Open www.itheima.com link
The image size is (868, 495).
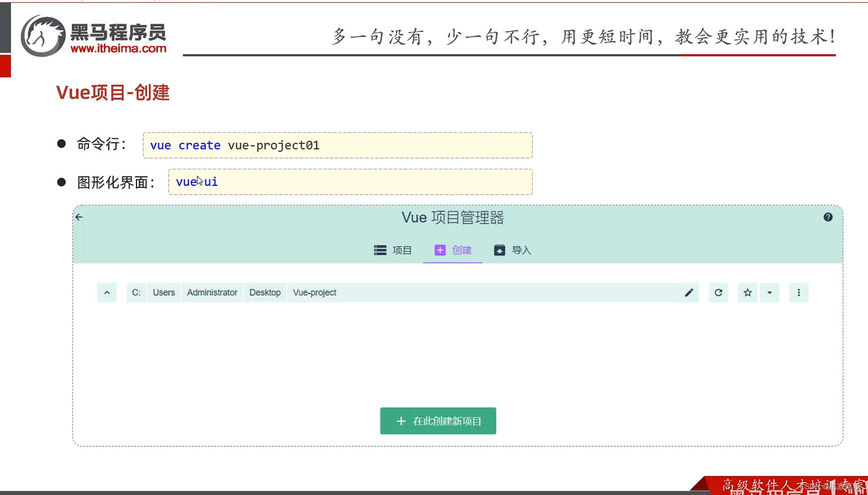pos(118,50)
